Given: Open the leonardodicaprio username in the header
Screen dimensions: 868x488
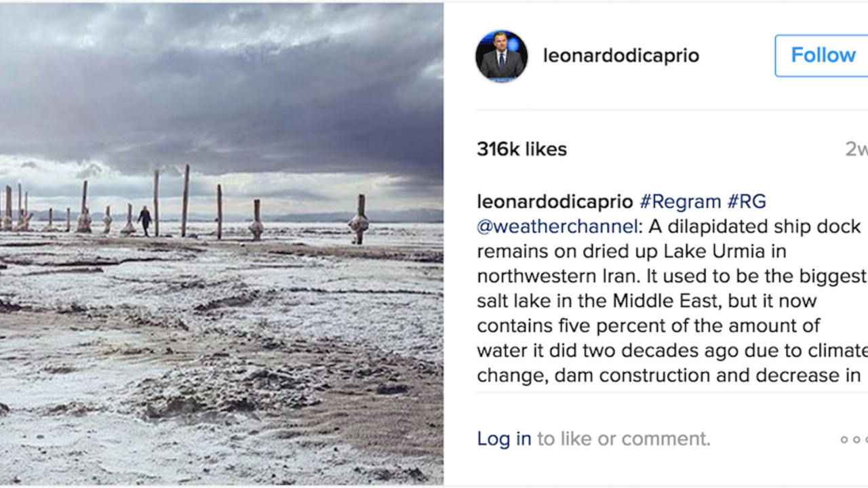Looking at the screenshot, I should pyautogui.click(x=621, y=56).
